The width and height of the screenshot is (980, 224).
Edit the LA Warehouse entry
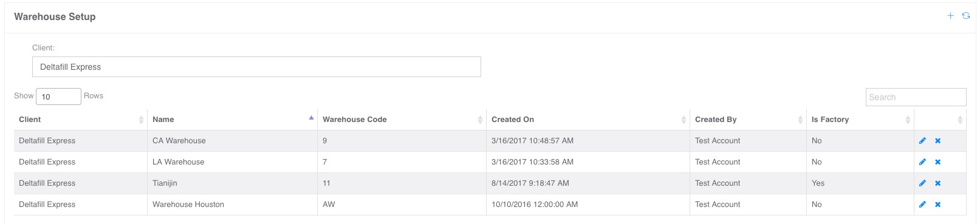[x=922, y=162]
